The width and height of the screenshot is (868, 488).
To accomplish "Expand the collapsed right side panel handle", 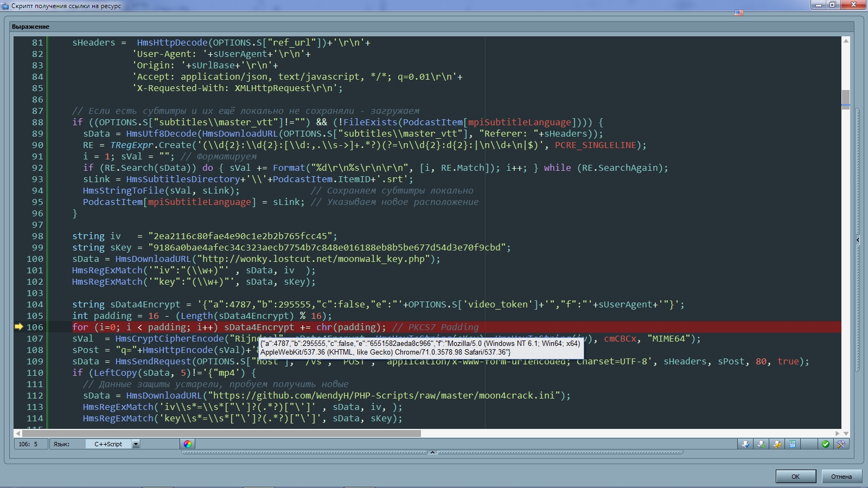I will tap(858, 239).
